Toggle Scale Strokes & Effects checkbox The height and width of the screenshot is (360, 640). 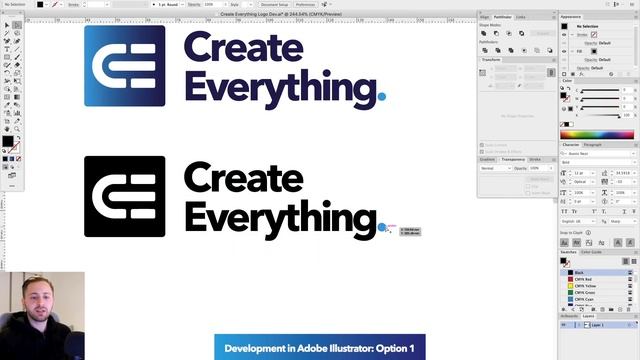coord(482,151)
